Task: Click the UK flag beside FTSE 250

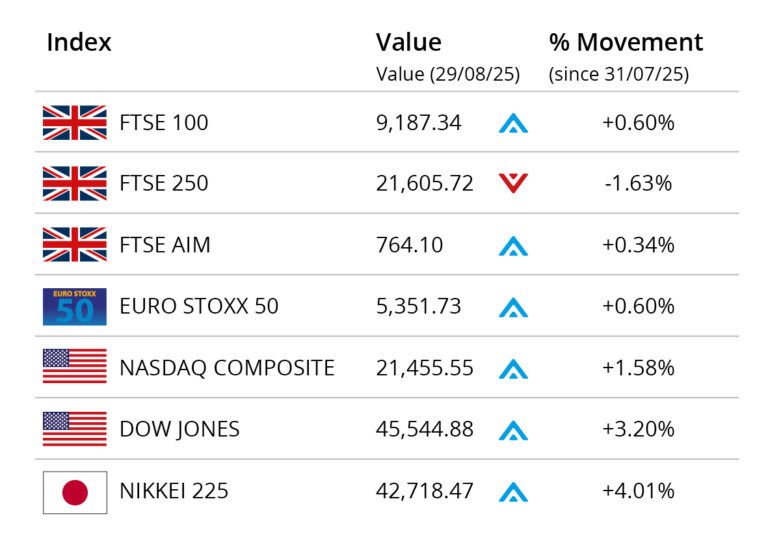Action: 74,184
